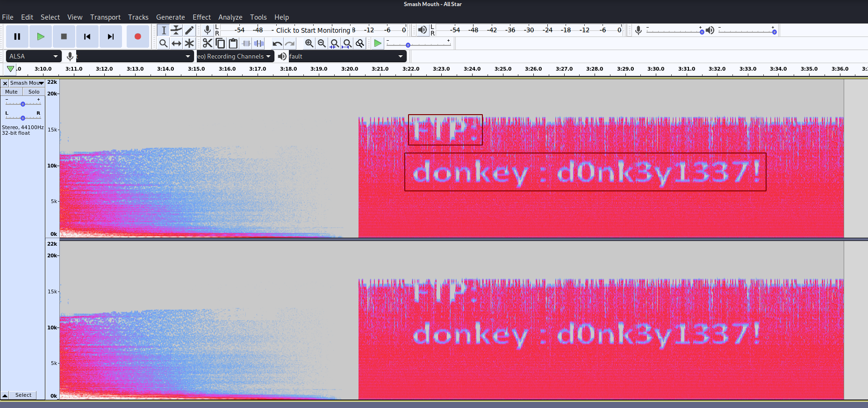
Task: Click the Silence audio icon
Action: pyautogui.click(x=259, y=44)
